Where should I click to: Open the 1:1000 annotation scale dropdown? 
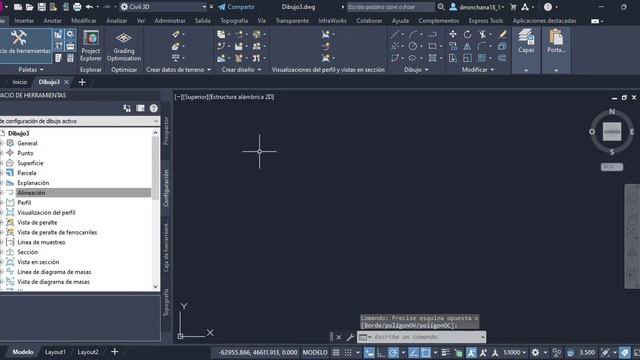tap(515, 352)
